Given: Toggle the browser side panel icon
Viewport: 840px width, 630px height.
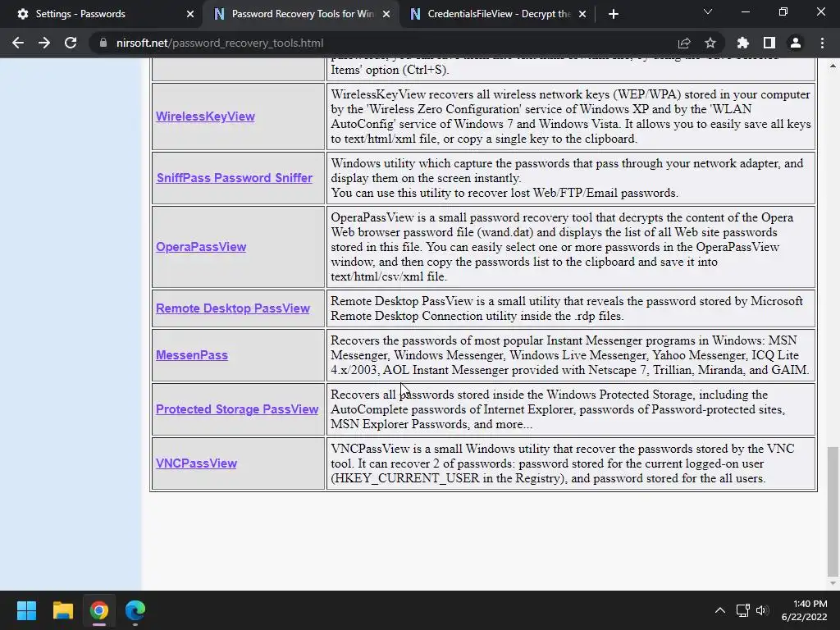Looking at the screenshot, I should point(769,43).
